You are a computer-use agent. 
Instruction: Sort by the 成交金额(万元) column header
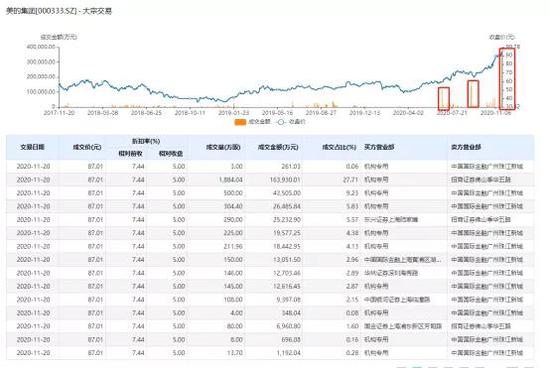[x=278, y=147]
